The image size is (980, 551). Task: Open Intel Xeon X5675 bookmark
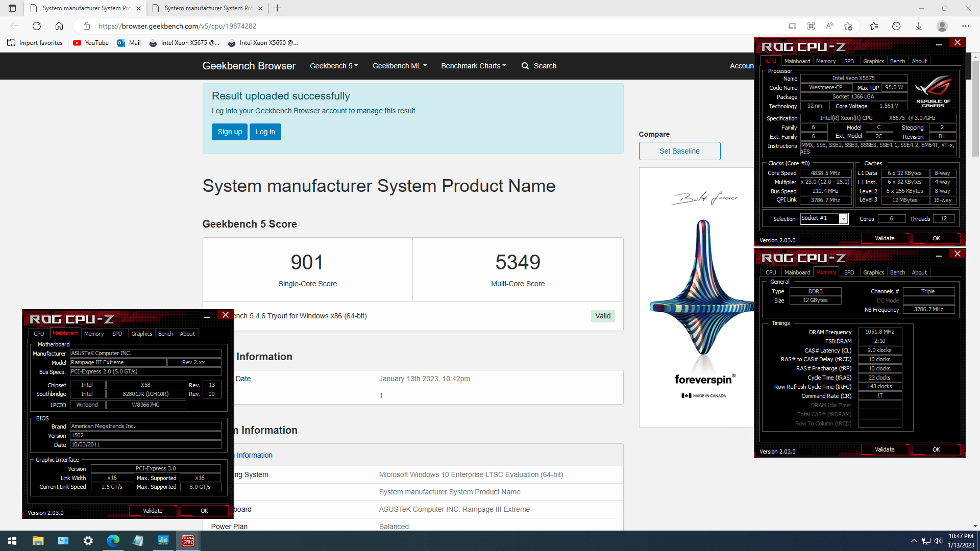click(184, 43)
